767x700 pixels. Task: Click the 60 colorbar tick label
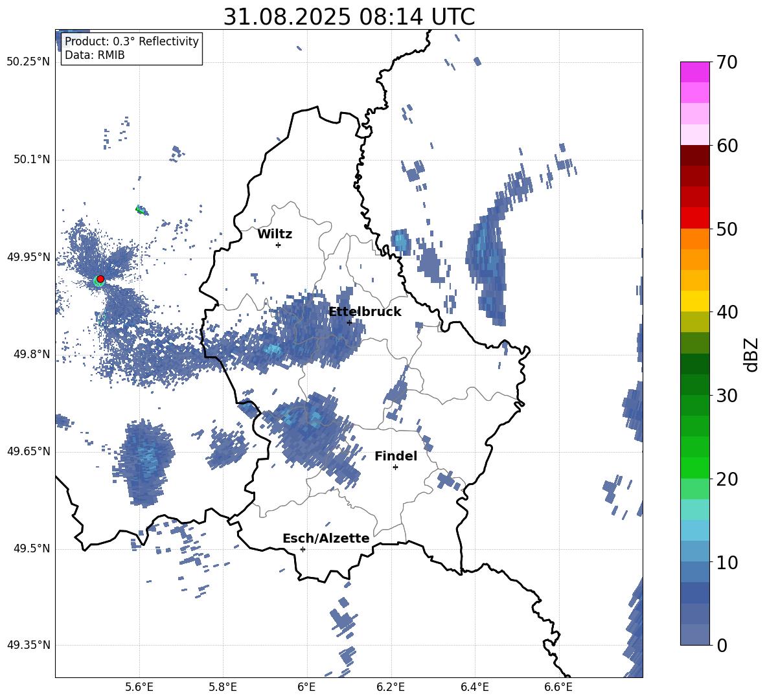click(727, 146)
